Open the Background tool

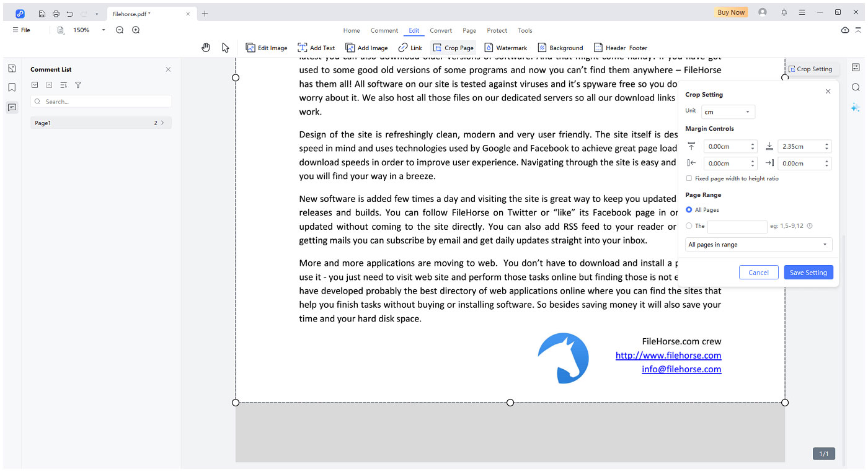(560, 48)
